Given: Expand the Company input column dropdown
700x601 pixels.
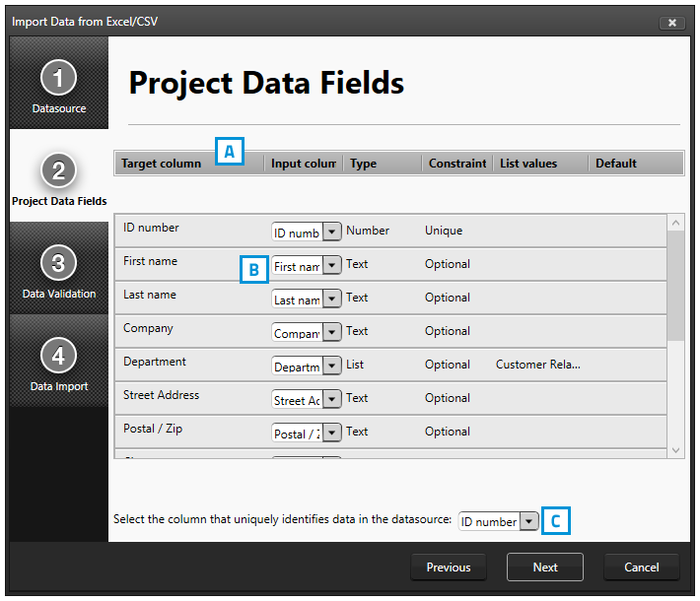Looking at the screenshot, I should 331,332.
